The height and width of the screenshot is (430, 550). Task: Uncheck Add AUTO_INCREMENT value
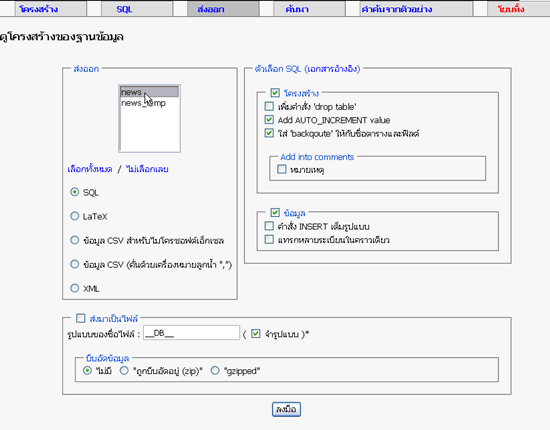pyautogui.click(x=269, y=120)
